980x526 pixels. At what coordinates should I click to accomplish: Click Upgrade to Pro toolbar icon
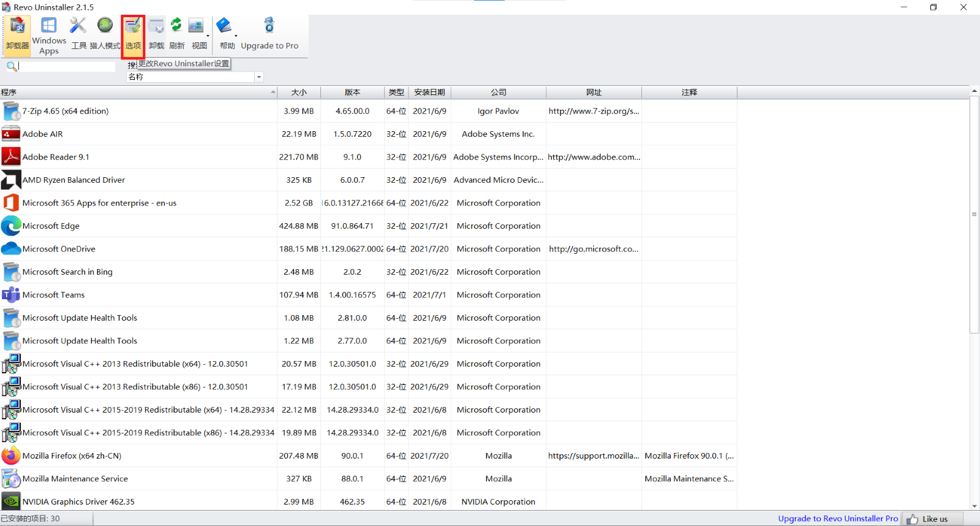(x=269, y=25)
